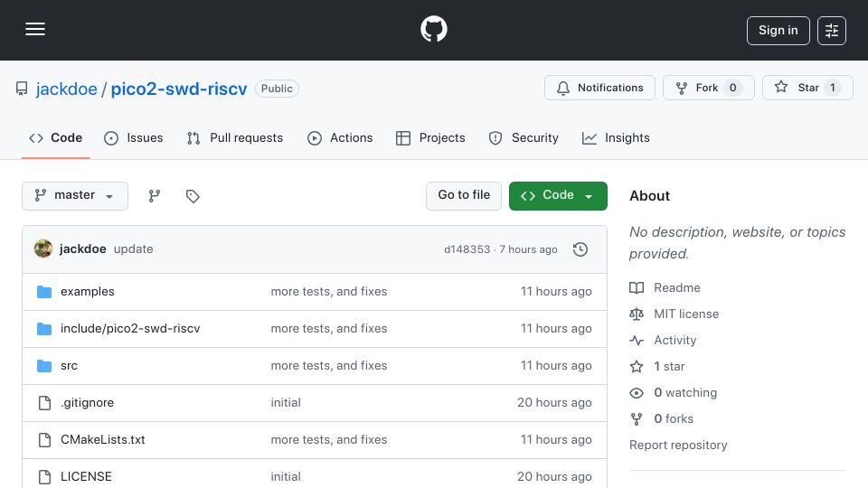This screenshot has width=868, height=488.
Task: Switch to the Issues tab
Action: click(134, 137)
